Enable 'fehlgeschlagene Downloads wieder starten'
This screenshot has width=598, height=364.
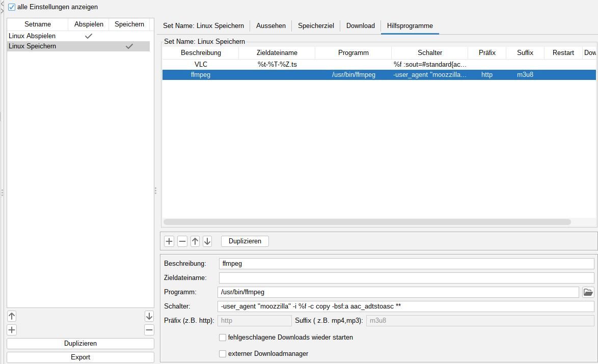coord(223,338)
